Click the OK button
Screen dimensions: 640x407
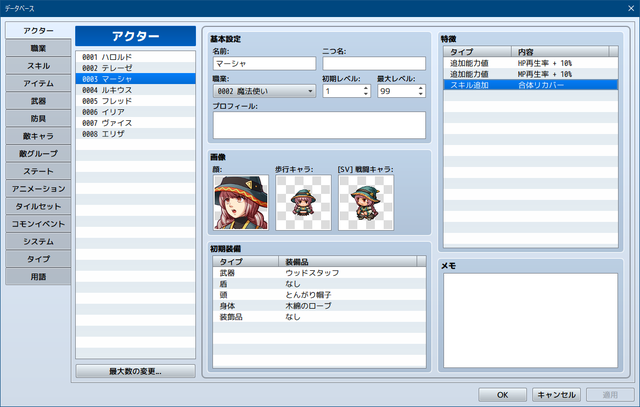pyautogui.click(x=502, y=395)
